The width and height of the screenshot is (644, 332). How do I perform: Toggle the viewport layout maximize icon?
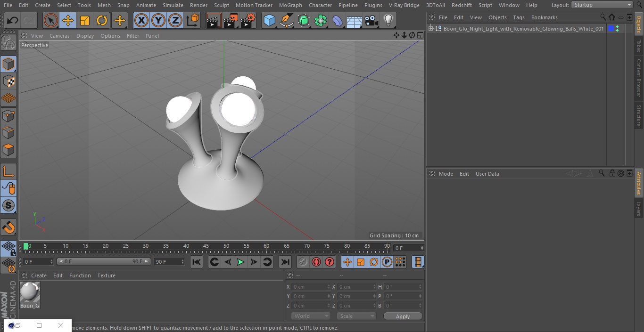420,35
